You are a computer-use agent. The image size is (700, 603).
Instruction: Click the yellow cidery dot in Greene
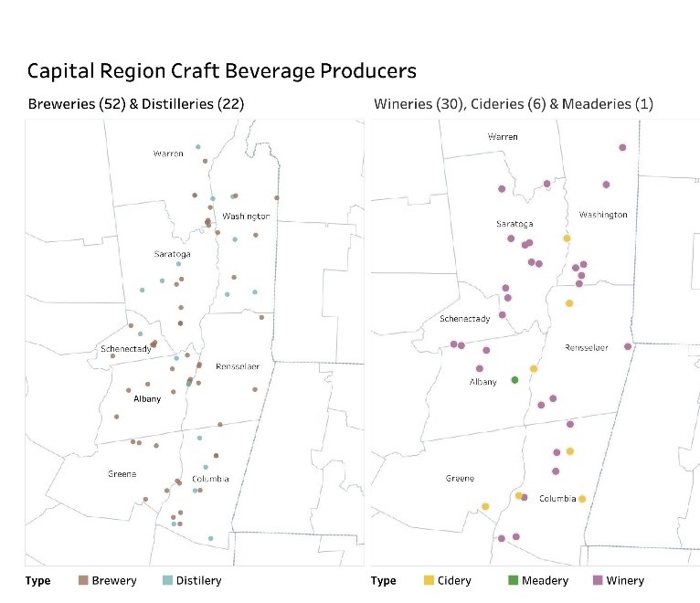(x=485, y=506)
